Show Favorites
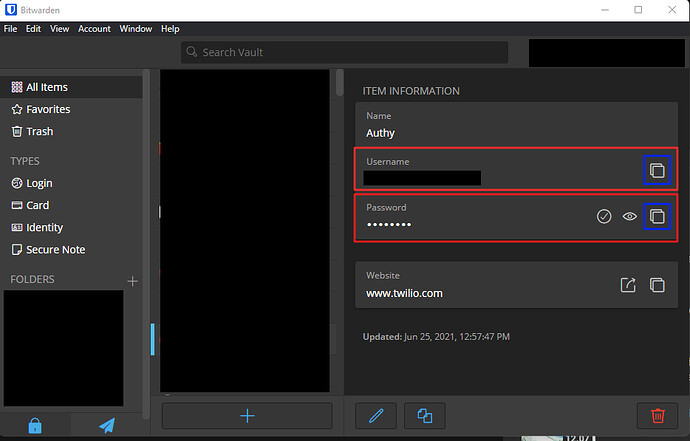 pos(40,109)
